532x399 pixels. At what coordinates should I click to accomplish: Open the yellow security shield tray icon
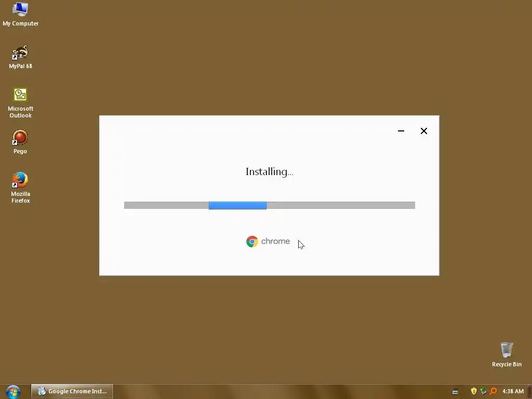coord(474,391)
